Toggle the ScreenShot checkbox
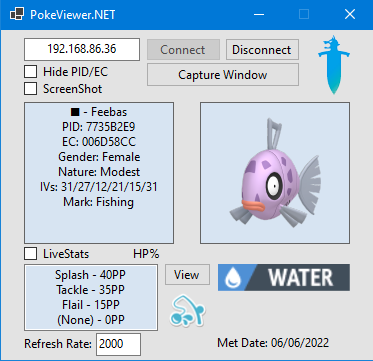The height and width of the screenshot is (361, 373). click(x=31, y=89)
